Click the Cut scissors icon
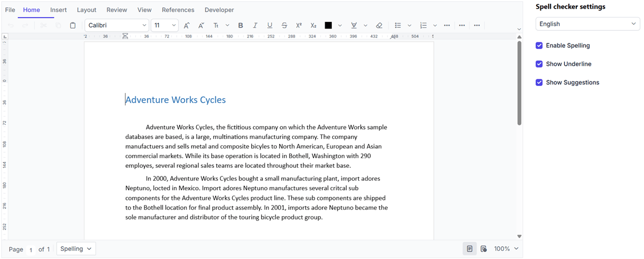 tap(43, 25)
